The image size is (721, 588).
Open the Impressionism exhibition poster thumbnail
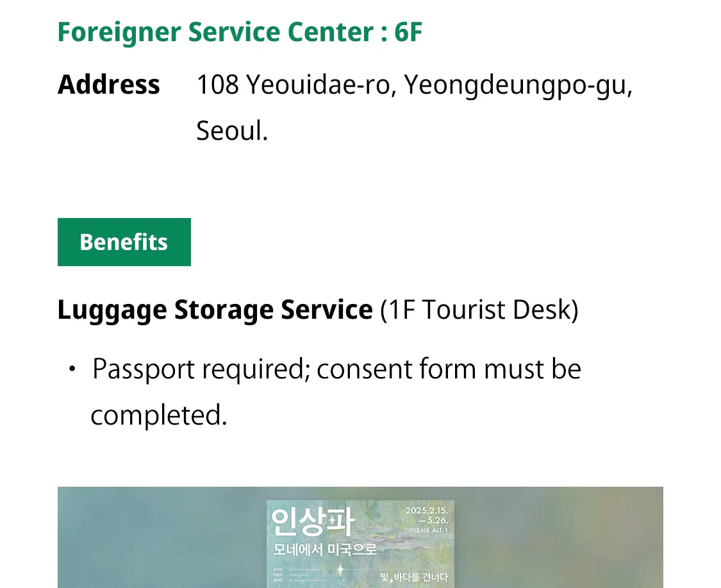[x=360, y=544]
